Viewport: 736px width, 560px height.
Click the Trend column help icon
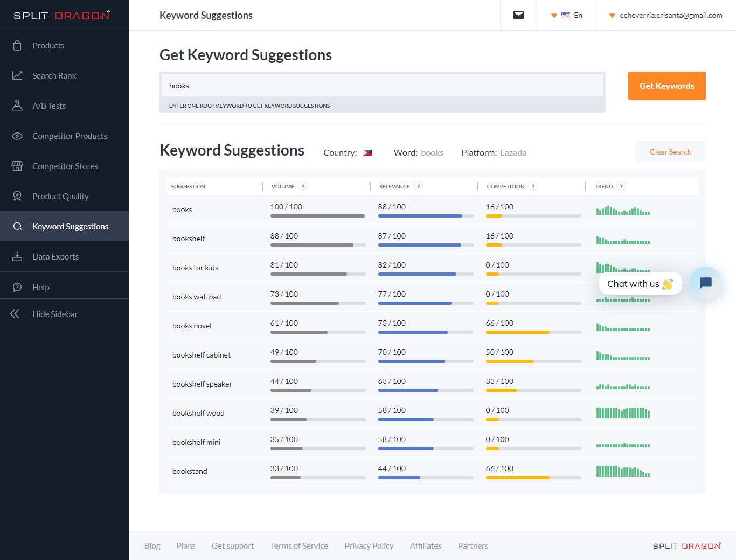tap(621, 186)
